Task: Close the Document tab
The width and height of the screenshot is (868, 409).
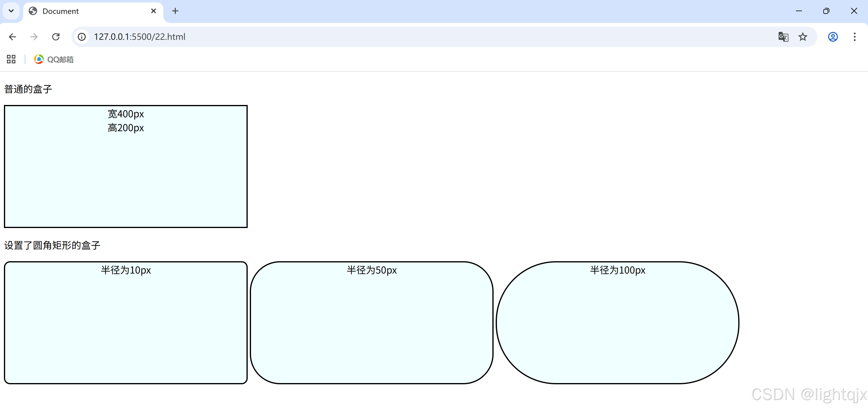Action: [153, 11]
